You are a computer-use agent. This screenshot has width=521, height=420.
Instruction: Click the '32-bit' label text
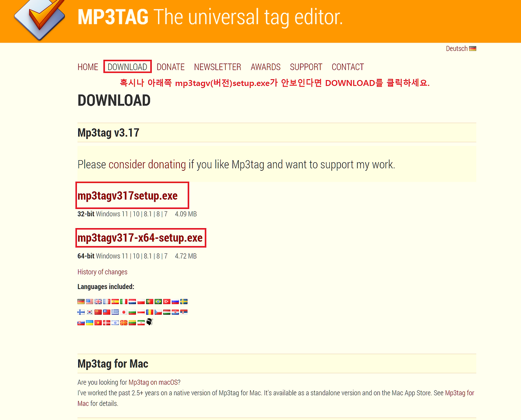pos(86,214)
